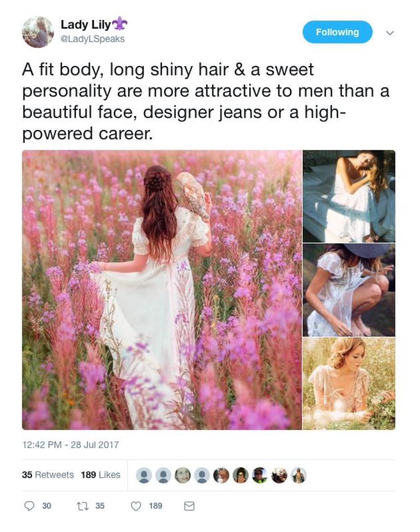This screenshot has width=420, height=532.
Task: Open the 35 Retweets list
Action: (x=48, y=475)
